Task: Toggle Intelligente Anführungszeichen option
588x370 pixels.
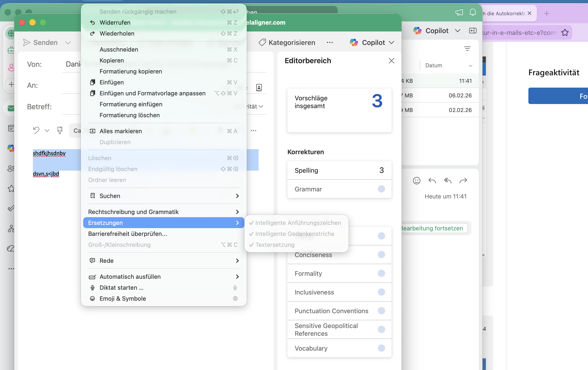Action: [298, 223]
